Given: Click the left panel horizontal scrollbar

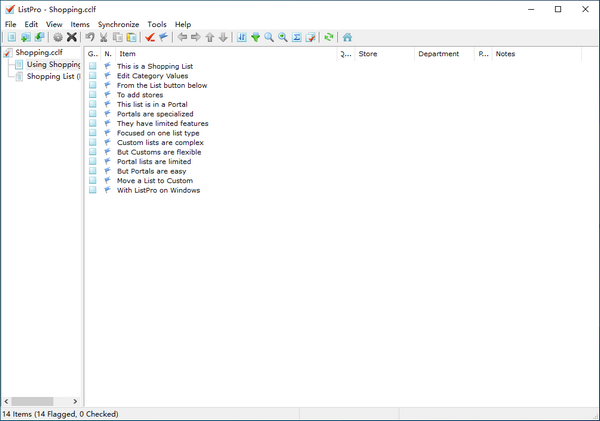Looking at the screenshot, I should (x=40, y=401).
